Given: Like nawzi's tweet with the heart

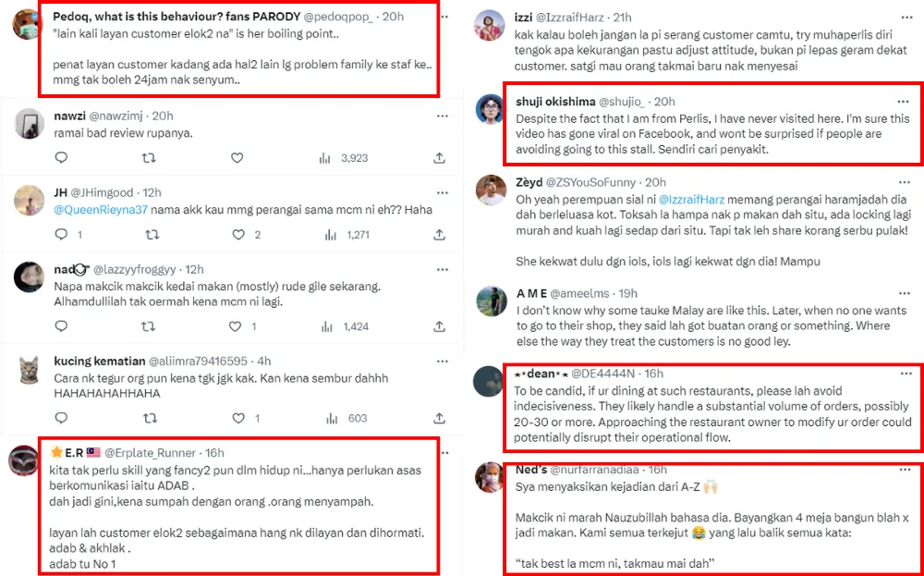Looking at the screenshot, I should (237, 158).
